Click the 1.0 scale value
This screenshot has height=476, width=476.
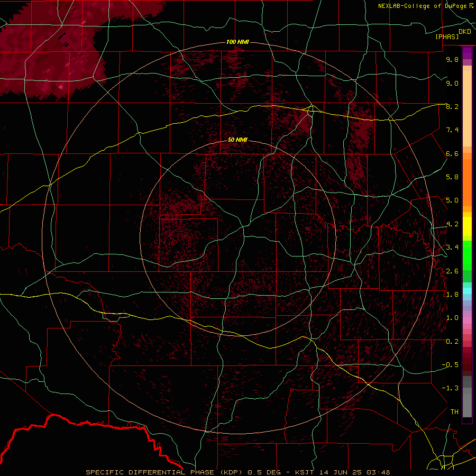click(x=452, y=318)
